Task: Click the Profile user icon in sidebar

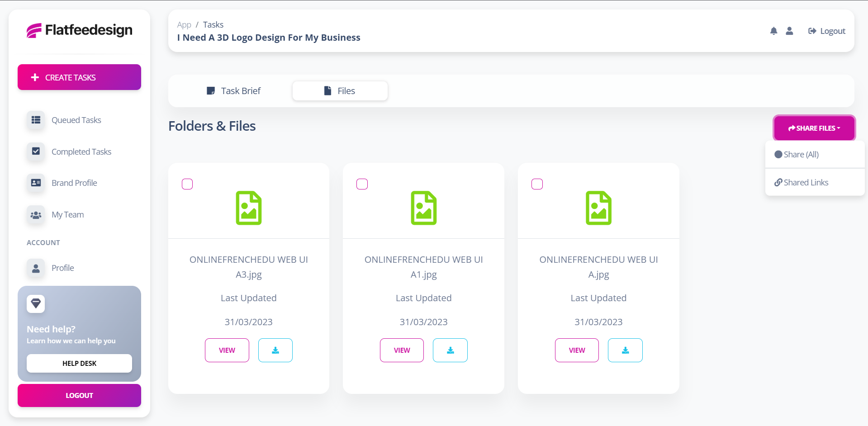Action: point(36,268)
